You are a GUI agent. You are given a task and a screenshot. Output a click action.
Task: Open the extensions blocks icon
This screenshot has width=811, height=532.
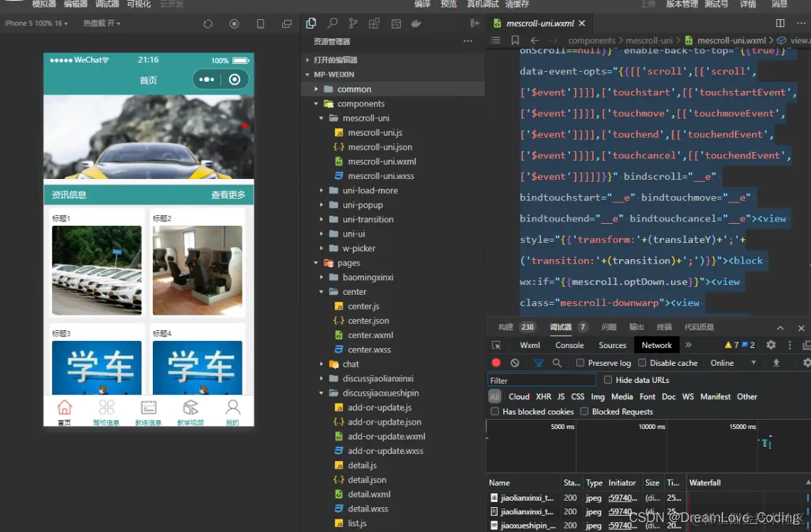(375, 23)
